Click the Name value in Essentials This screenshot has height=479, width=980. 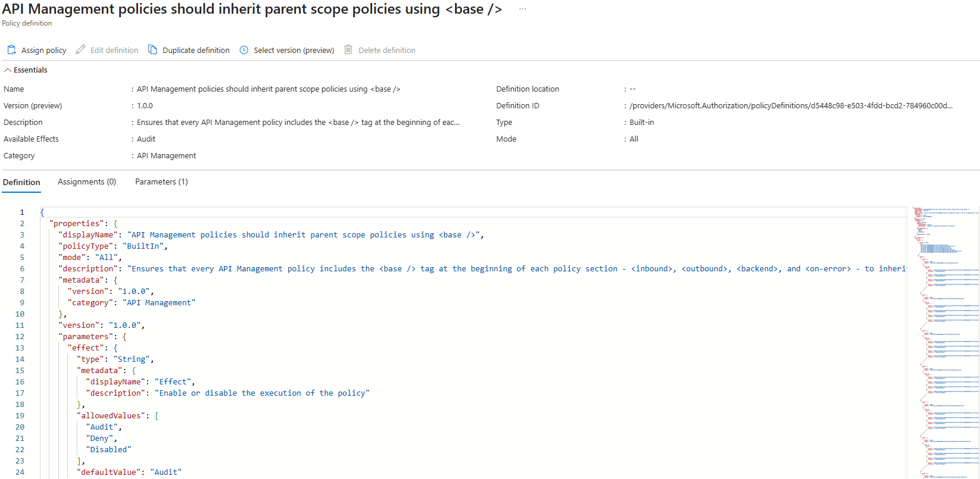[269, 89]
